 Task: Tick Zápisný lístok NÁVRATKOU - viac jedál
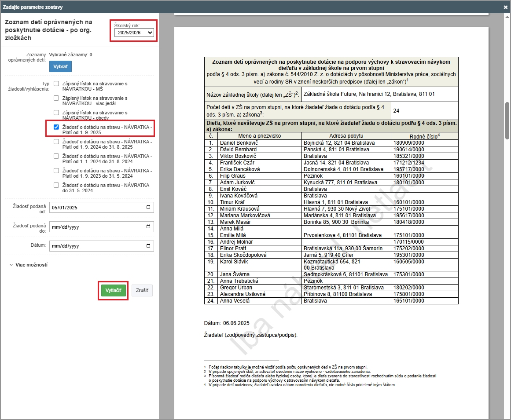click(x=56, y=98)
